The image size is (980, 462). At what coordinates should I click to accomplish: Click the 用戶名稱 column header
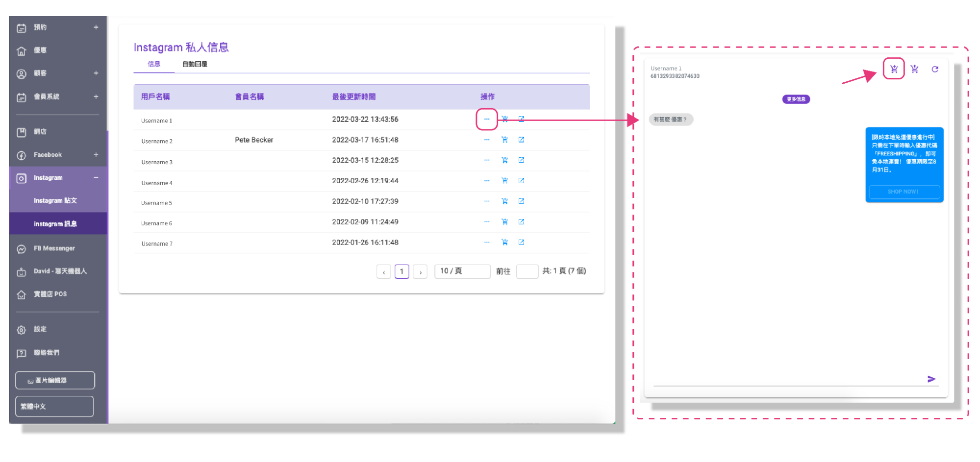155,97
